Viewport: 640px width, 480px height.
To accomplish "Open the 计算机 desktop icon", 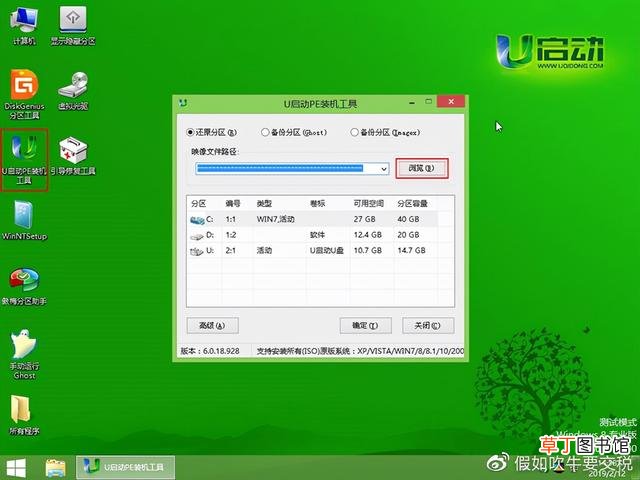I will pos(24,25).
